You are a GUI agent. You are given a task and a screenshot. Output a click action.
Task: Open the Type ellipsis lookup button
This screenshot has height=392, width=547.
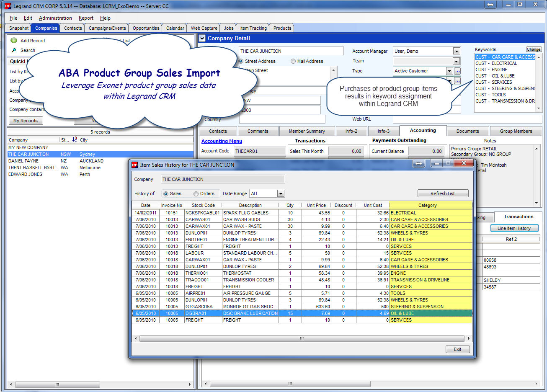point(457,71)
